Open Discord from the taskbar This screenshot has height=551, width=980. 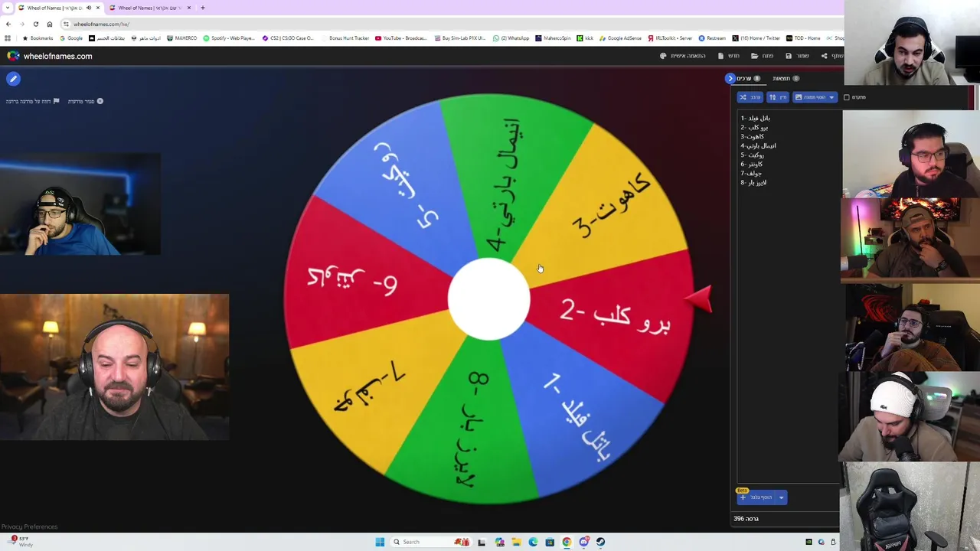point(584,542)
